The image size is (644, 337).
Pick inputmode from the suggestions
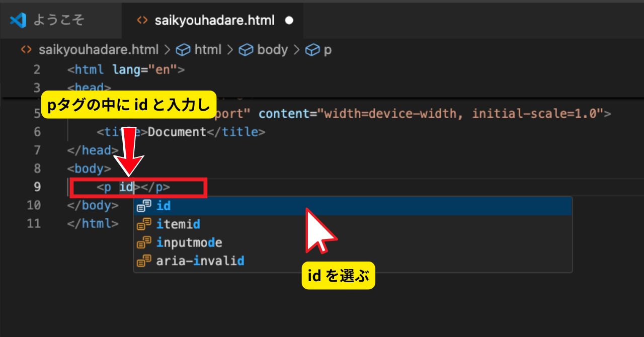[x=189, y=242]
